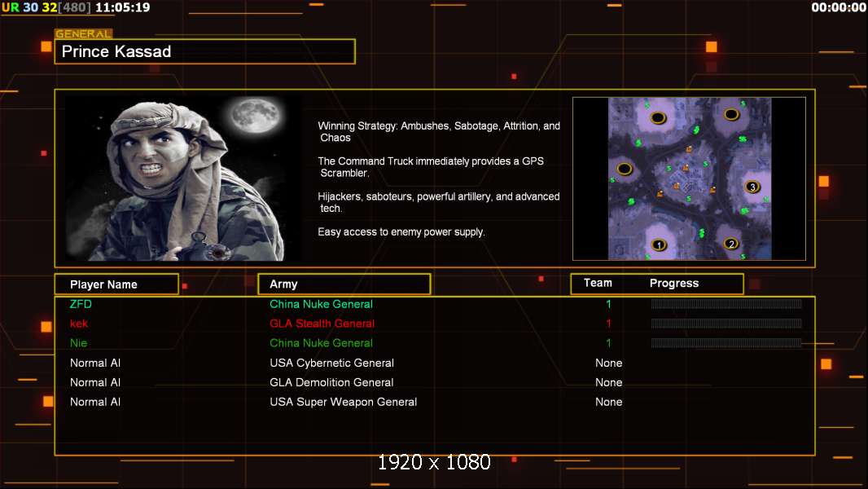
Task: Click start position 3 on the minimap
Action: (752, 187)
